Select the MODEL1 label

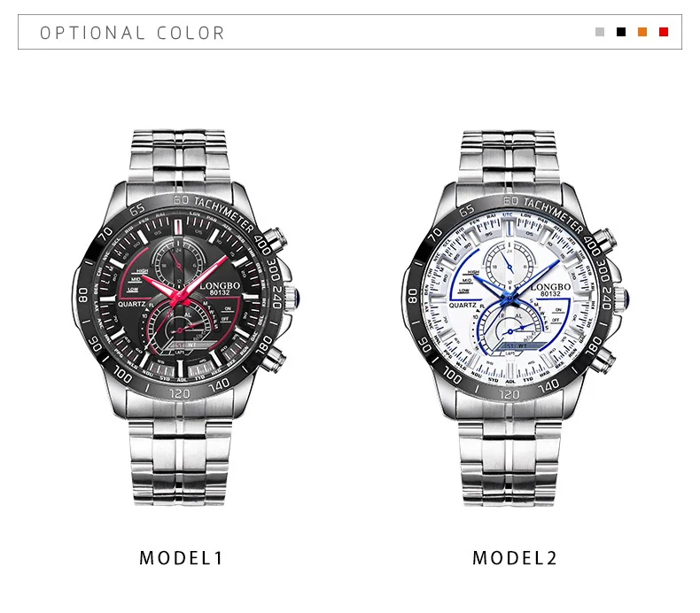point(181,558)
